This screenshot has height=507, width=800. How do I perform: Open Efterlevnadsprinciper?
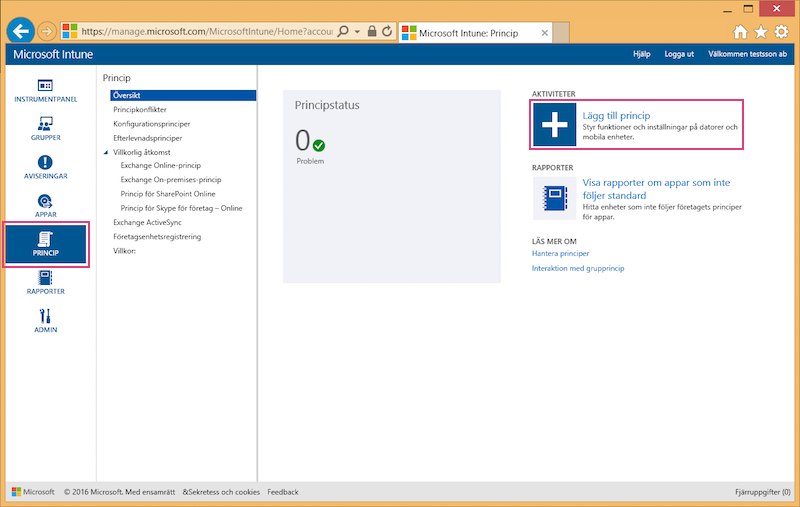[147, 138]
